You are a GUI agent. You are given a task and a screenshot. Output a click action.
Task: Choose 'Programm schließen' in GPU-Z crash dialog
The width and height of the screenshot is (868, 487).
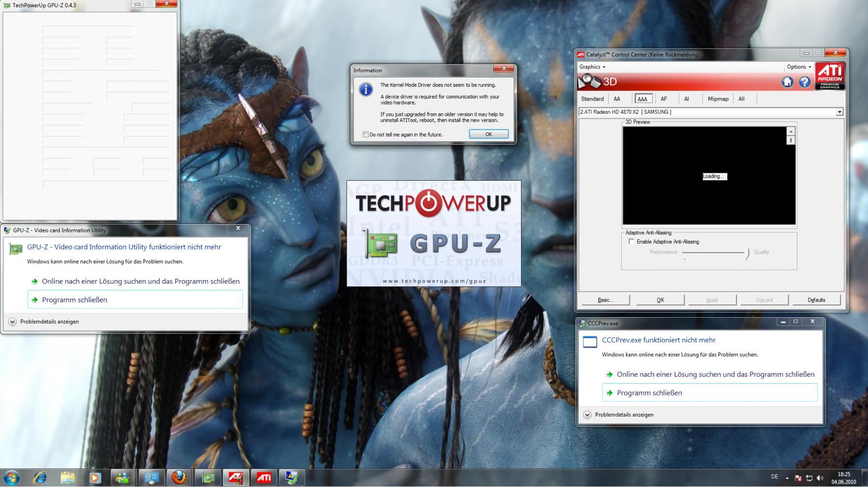[x=135, y=299]
